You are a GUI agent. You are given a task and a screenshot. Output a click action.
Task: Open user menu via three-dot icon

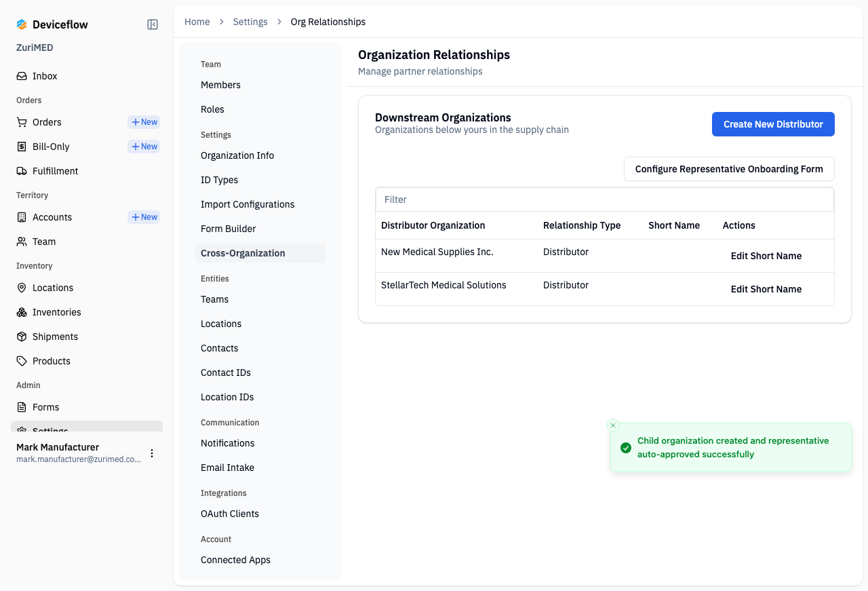tap(152, 453)
